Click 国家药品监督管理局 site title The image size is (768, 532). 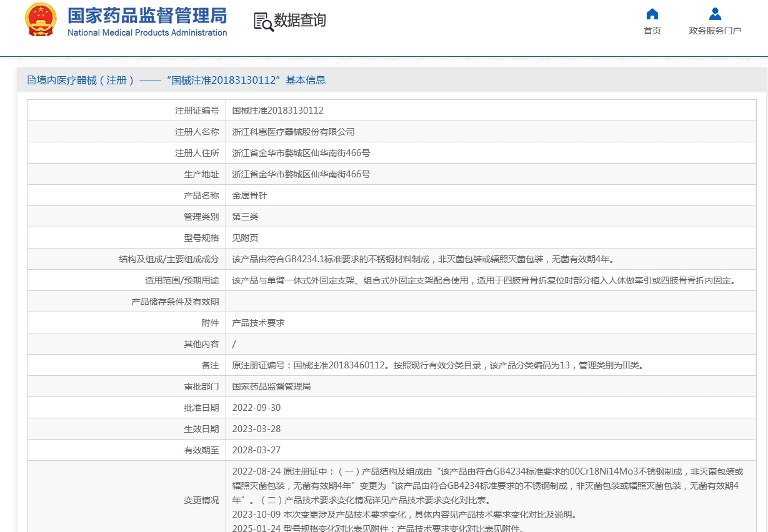(147, 16)
